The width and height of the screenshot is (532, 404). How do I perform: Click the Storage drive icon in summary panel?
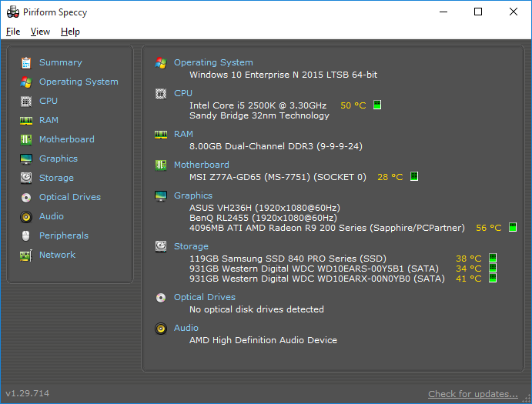[161, 246]
